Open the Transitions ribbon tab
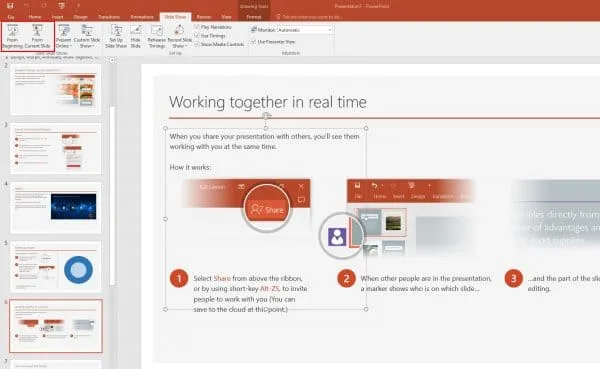The height and width of the screenshot is (369, 600). point(109,17)
